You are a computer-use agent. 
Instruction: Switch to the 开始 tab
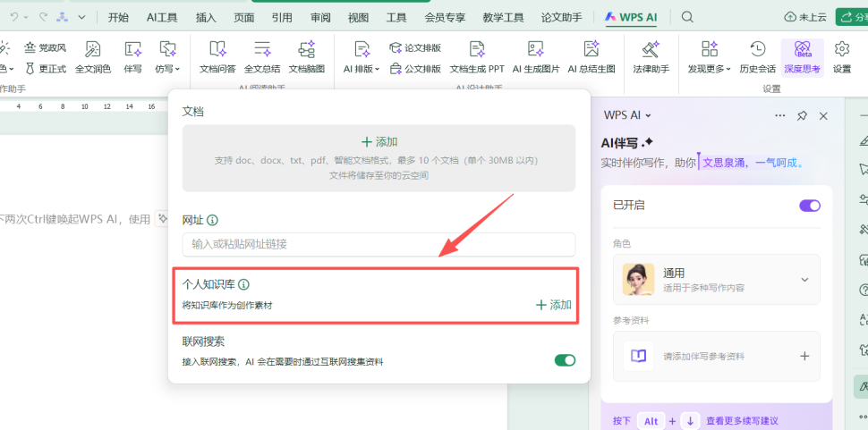point(118,17)
